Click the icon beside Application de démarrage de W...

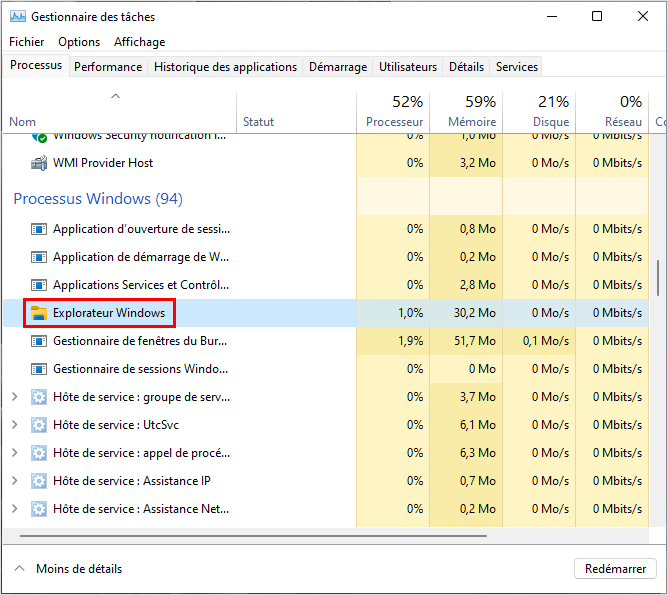tap(39, 257)
